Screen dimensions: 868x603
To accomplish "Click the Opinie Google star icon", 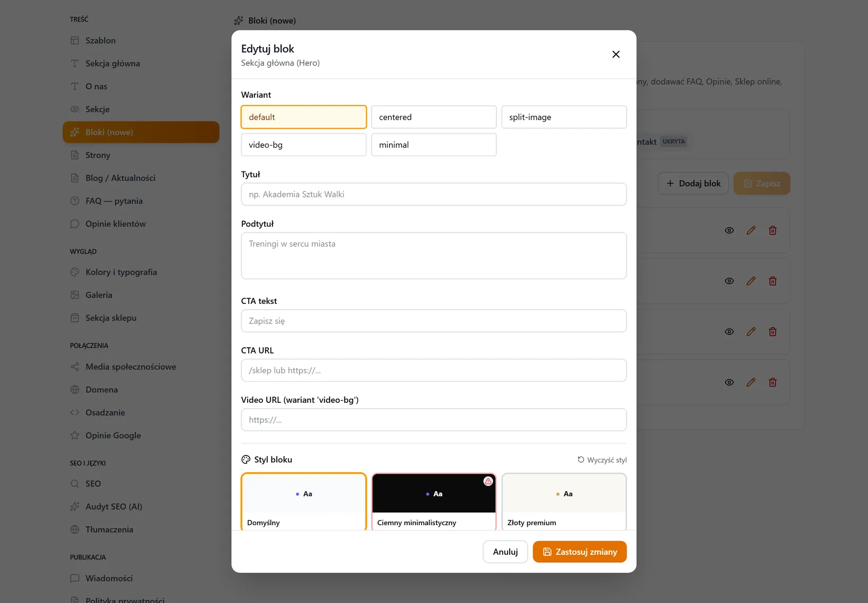I will tap(75, 435).
